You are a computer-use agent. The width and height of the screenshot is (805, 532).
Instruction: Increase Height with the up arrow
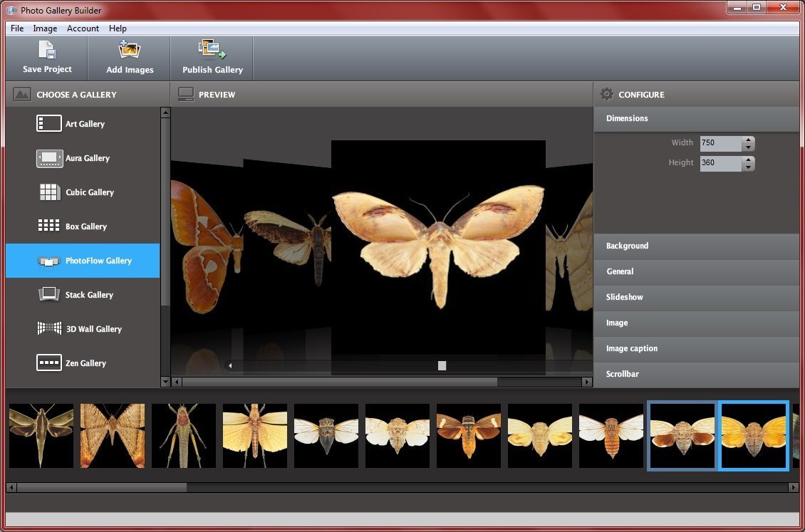coord(749,160)
